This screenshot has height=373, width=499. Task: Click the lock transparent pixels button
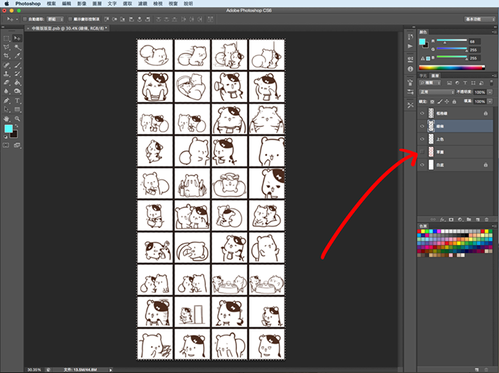coord(432,101)
